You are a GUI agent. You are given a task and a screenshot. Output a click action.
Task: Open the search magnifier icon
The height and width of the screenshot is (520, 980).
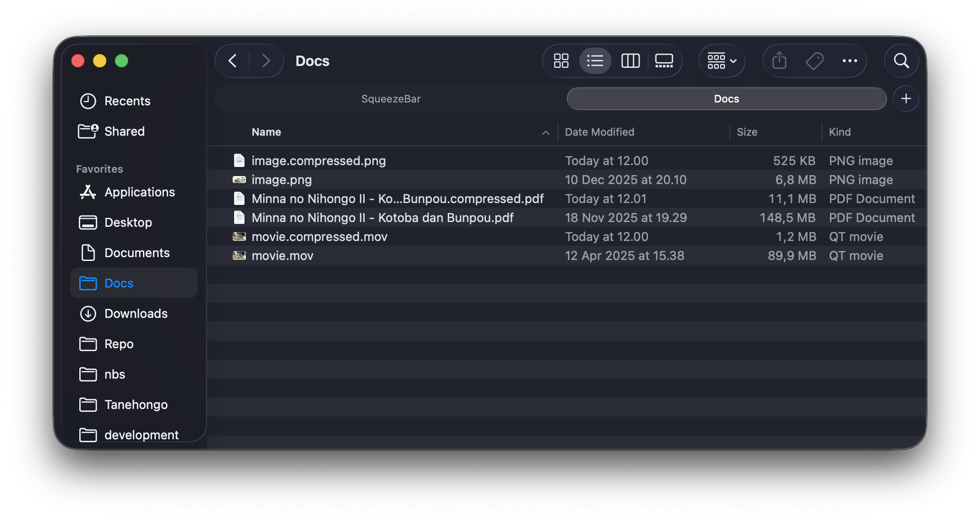pyautogui.click(x=901, y=61)
